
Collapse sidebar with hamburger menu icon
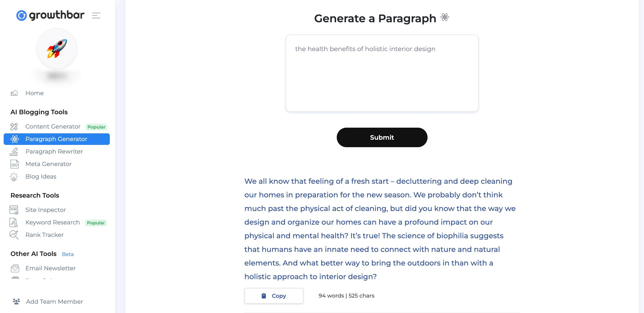coord(96,15)
